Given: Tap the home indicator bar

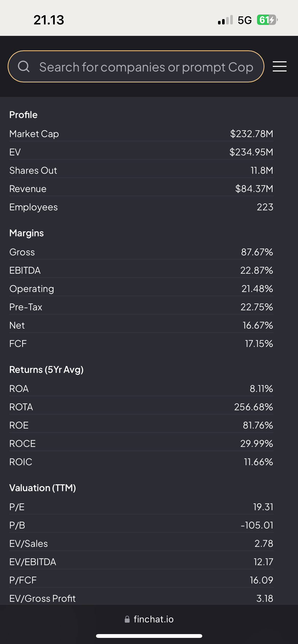Looking at the screenshot, I should [x=149, y=636].
